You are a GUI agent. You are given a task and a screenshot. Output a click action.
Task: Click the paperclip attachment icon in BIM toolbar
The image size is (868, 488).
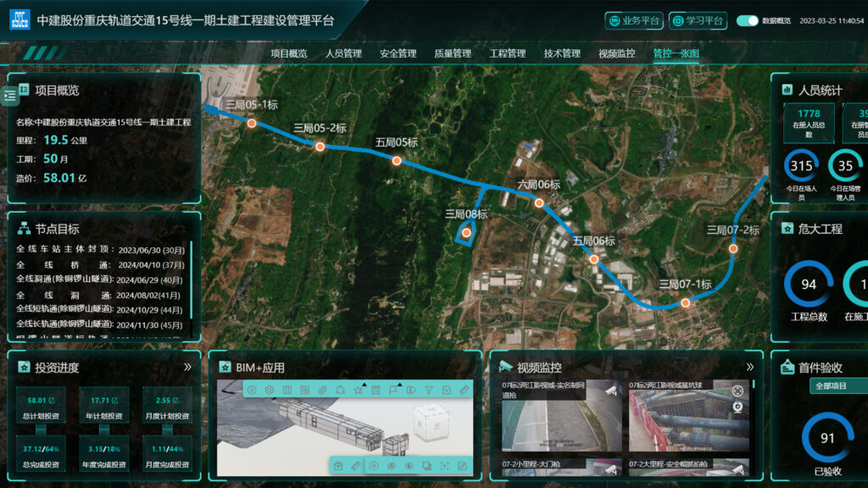(323, 390)
